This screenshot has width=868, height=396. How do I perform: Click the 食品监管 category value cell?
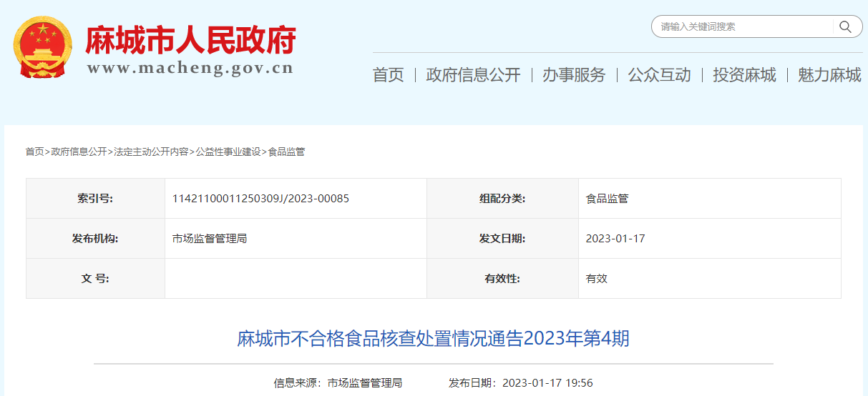pyautogui.click(x=709, y=198)
